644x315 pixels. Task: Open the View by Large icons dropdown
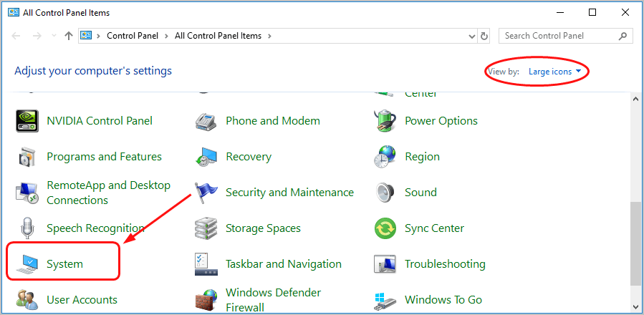(555, 72)
